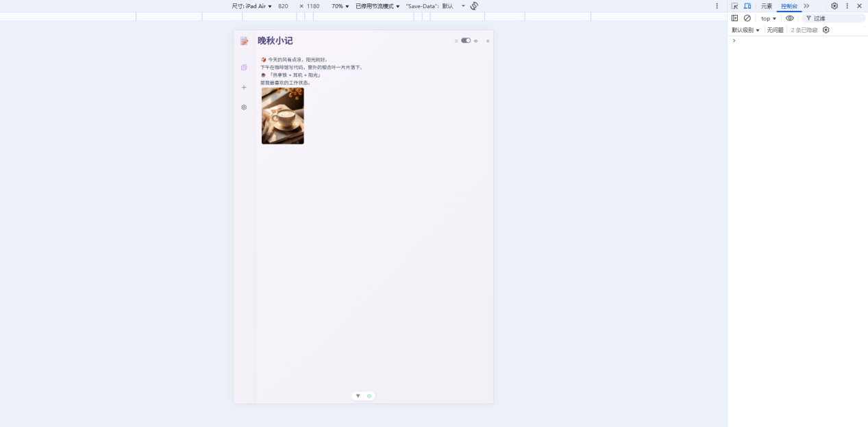868x427 pixels.
Task: Click the rotate viewport icon in device toolbar
Action: [x=473, y=5]
